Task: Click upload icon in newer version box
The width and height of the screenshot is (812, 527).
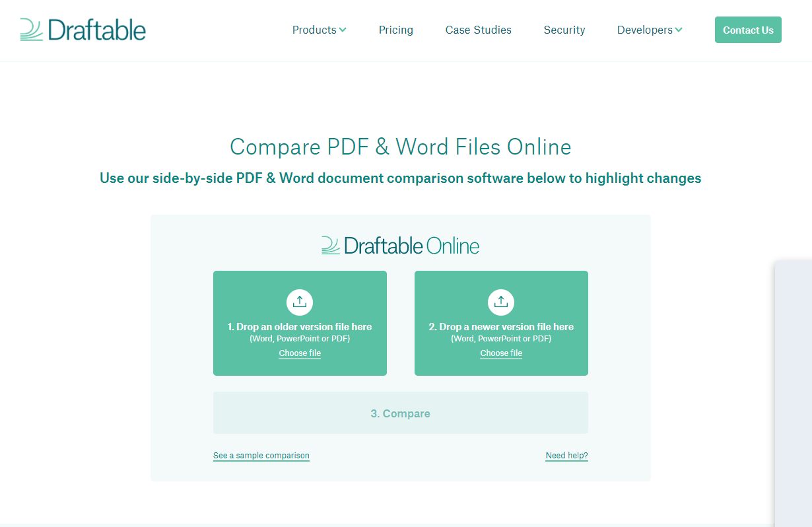Action: tap(501, 302)
